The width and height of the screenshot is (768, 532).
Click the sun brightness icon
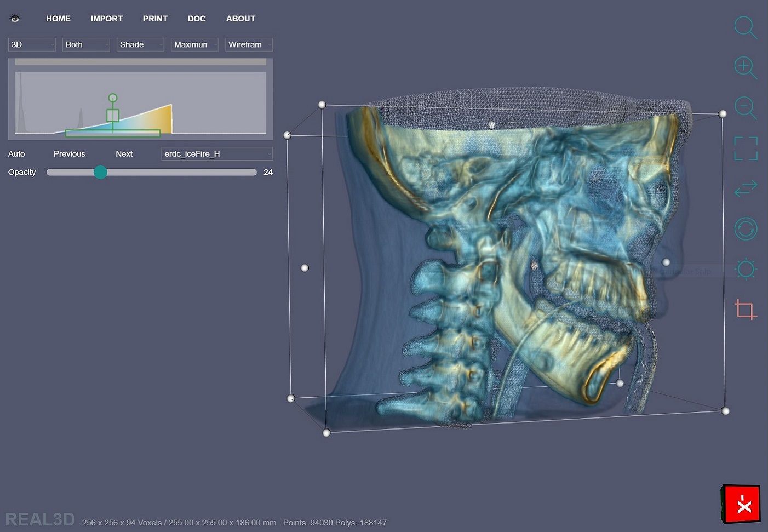746,269
